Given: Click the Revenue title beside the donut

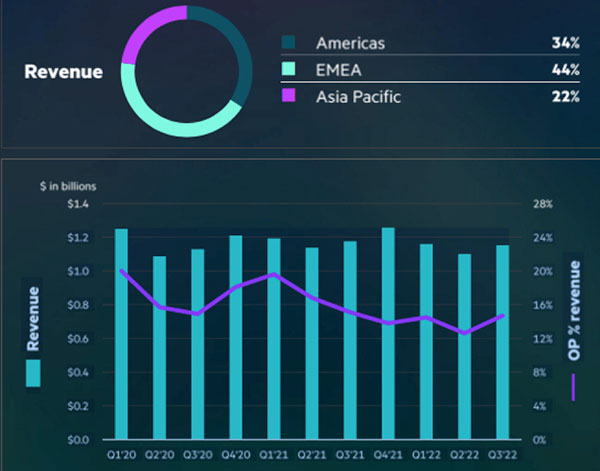Looking at the screenshot, I should coord(63,72).
